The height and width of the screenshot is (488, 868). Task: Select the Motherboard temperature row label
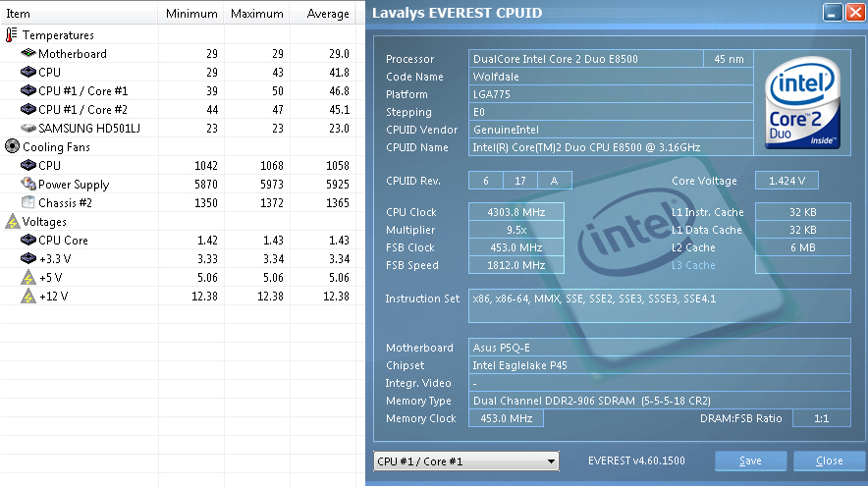click(x=73, y=54)
